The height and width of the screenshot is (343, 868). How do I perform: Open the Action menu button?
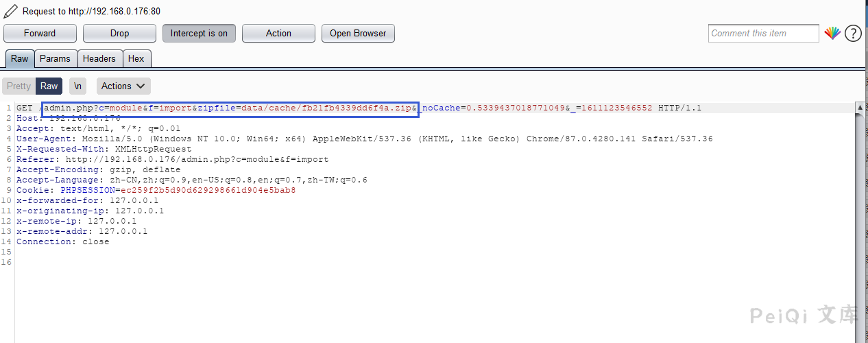click(x=278, y=33)
